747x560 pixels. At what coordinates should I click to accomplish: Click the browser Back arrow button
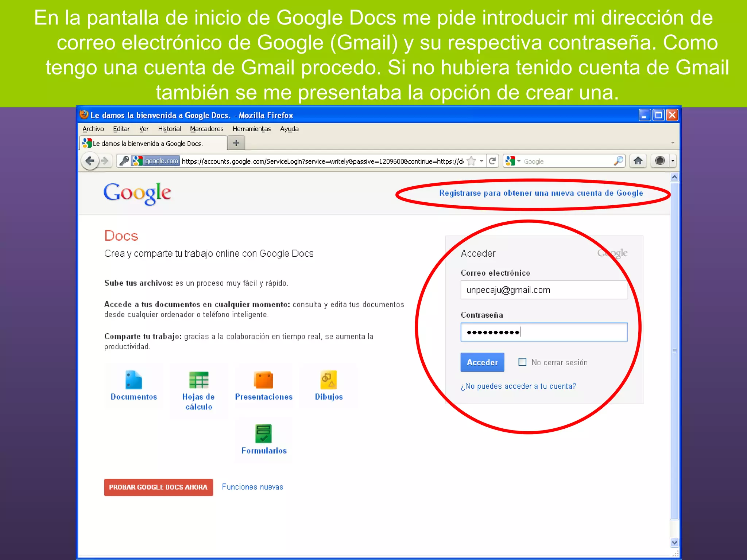pos(90,161)
